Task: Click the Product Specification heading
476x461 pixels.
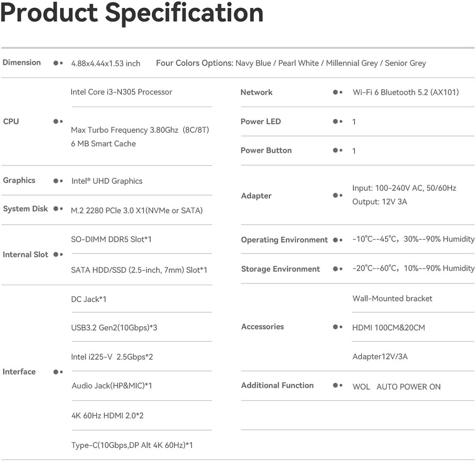Action: click(132, 13)
